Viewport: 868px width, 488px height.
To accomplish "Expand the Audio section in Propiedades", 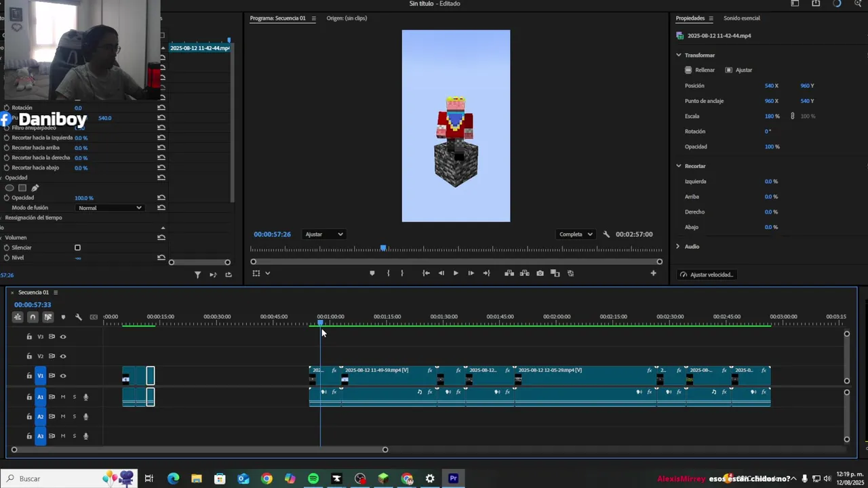I will coord(678,247).
